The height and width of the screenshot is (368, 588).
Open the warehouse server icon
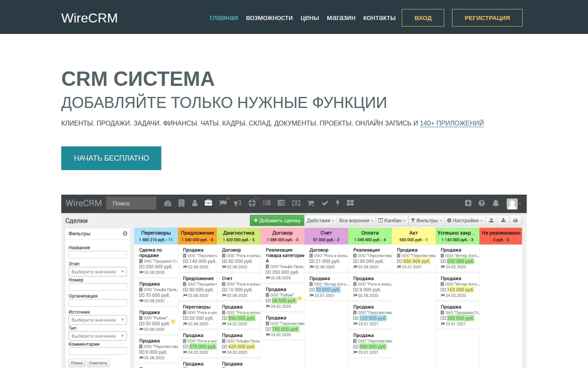click(281, 203)
